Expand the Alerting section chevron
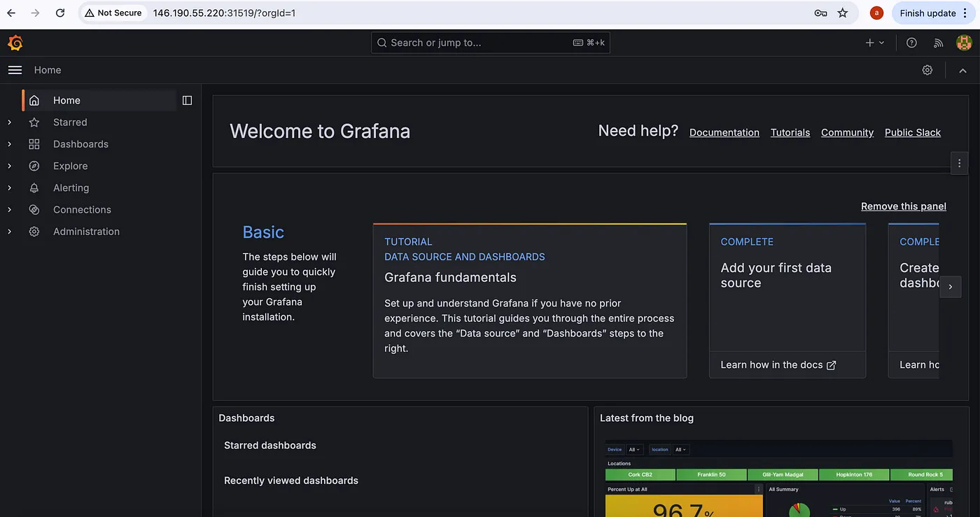This screenshot has width=980, height=517. tap(9, 188)
